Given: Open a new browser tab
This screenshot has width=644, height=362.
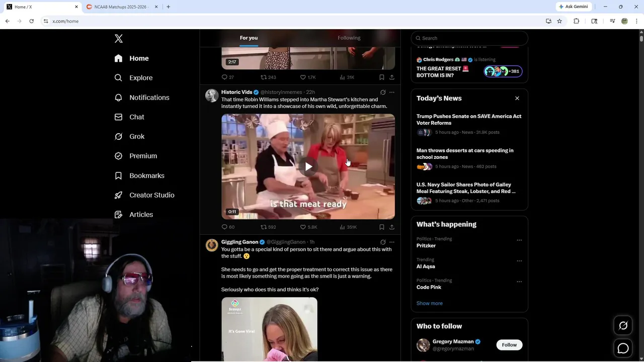Looking at the screenshot, I should tap(168, 7).
